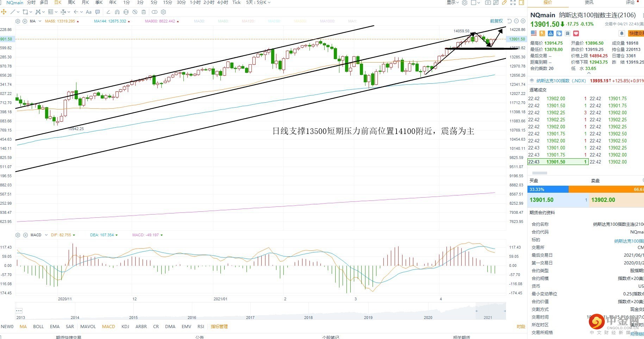Toggle the right side panel icon
The width and height of the screenshot is (644, 339).
(x=521, y=2)
